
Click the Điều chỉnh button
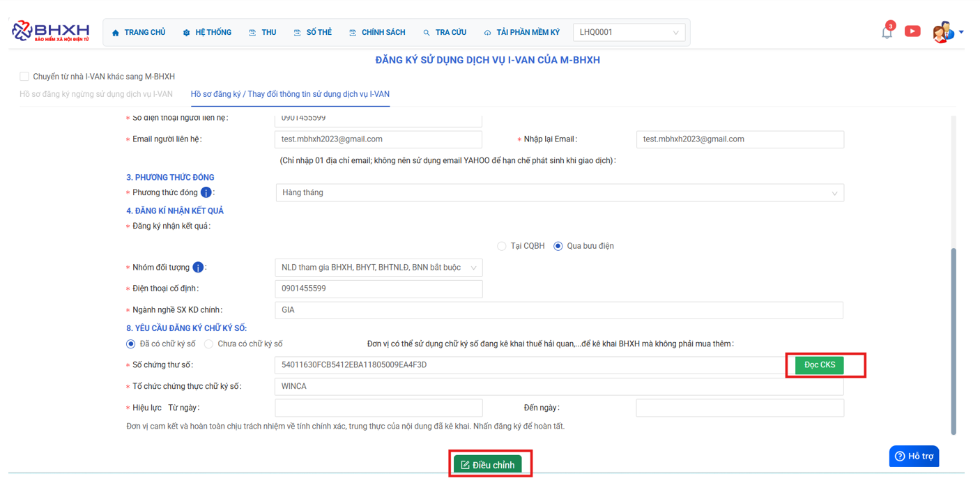click(488, 465)
